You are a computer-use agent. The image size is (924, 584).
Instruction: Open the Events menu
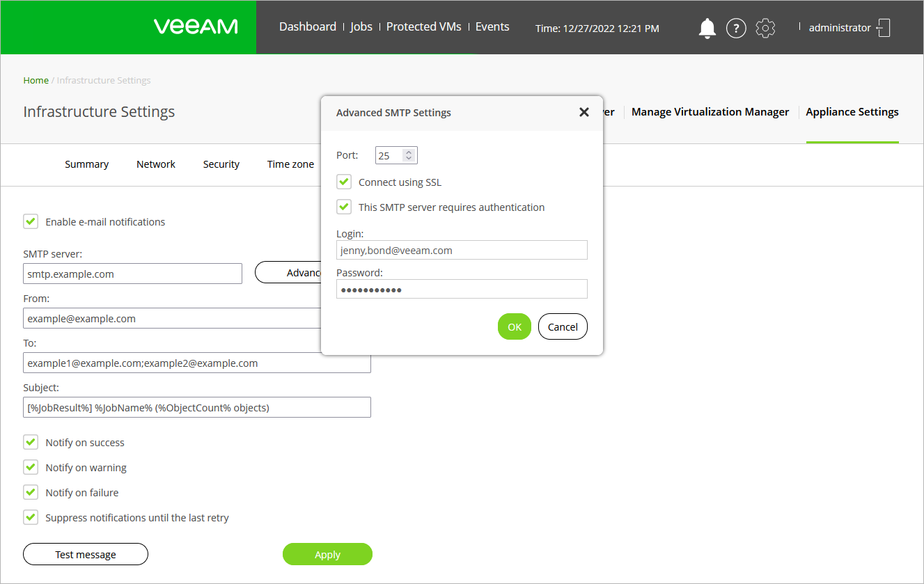pos(492,26)
